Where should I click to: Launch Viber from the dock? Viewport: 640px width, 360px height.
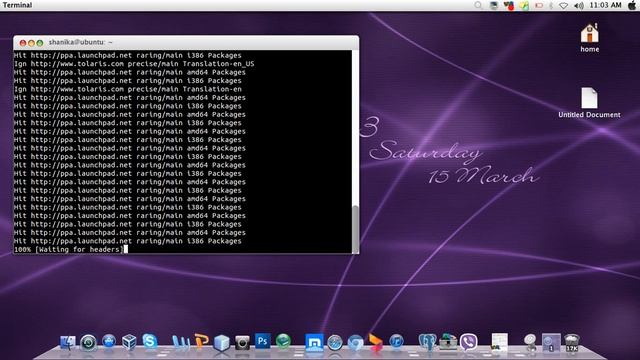469,342
